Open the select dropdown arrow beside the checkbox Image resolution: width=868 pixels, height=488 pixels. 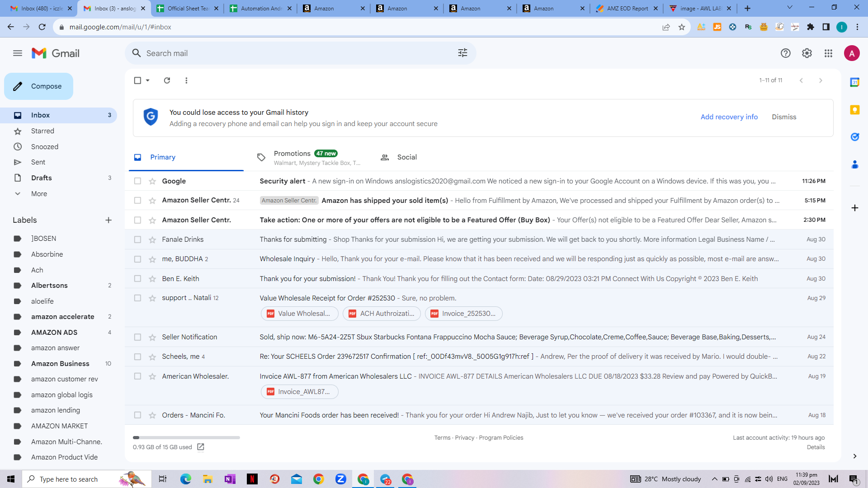(x=147, y=80)
